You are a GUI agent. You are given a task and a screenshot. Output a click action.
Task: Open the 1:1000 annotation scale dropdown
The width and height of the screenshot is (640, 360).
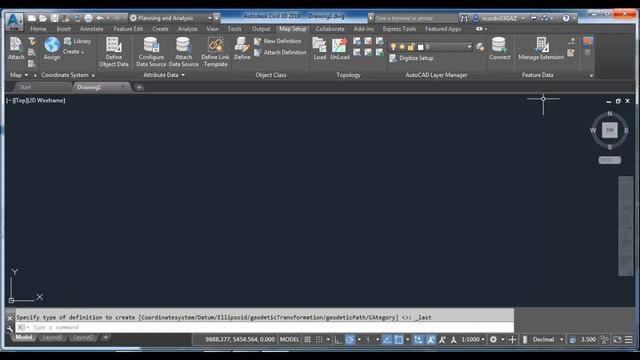click(x=473, y=340)
